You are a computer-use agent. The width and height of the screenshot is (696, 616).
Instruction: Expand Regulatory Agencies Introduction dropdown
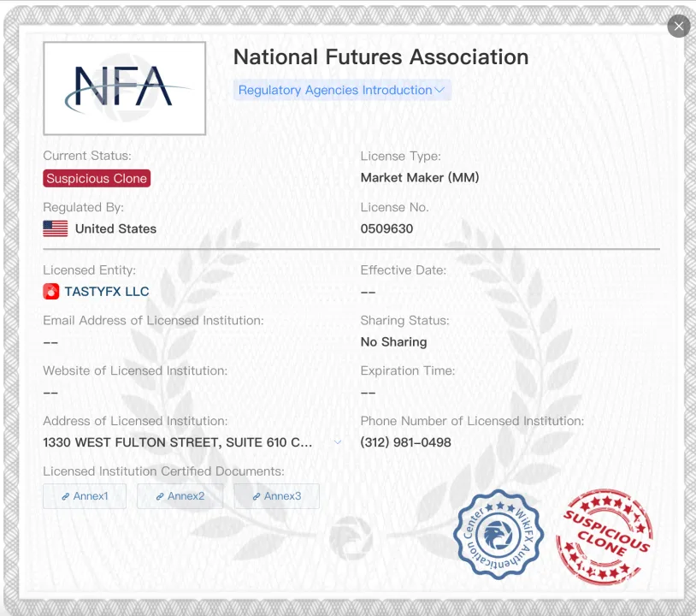(x=342, y=90)
